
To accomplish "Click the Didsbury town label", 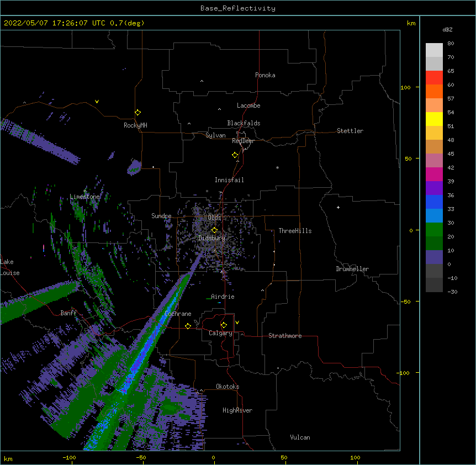I will click(212, 238).
